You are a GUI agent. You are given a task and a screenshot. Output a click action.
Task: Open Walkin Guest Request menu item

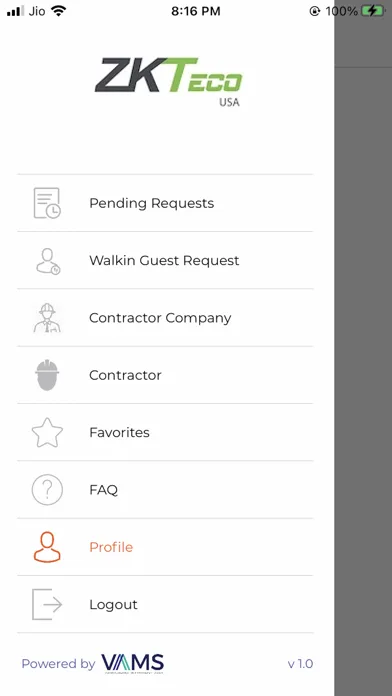[165, 260]
